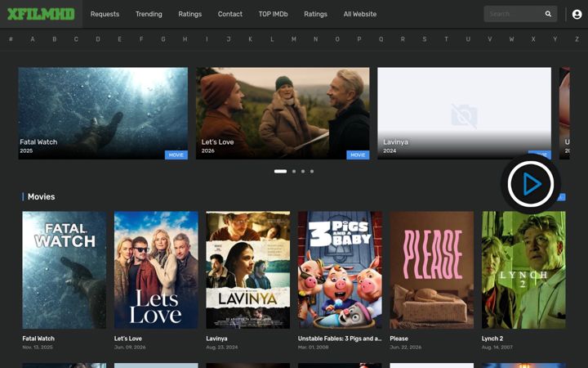
Task: Filter titles by letter P
Action: coord(359,39)
